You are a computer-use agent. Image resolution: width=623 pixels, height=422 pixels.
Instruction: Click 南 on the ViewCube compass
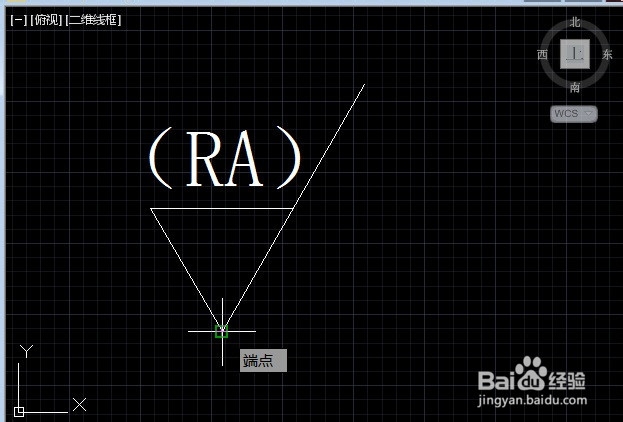tap(575, 87)
